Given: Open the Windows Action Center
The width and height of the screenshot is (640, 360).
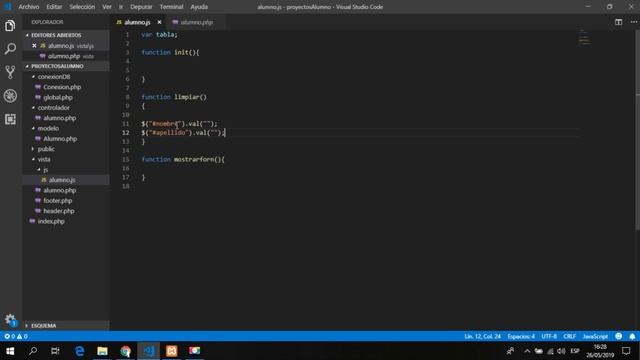Looking at the screenshot, I should [x=626, y=351].
